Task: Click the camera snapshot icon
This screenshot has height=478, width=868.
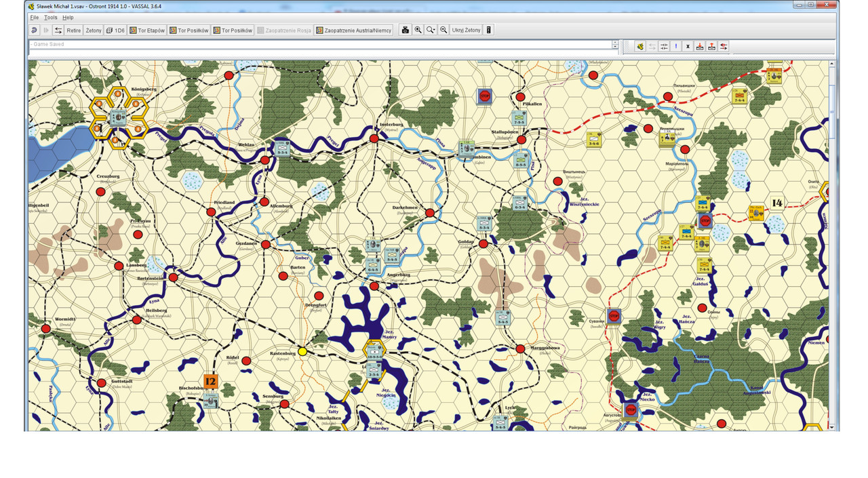Action: [x=406, y=30]
